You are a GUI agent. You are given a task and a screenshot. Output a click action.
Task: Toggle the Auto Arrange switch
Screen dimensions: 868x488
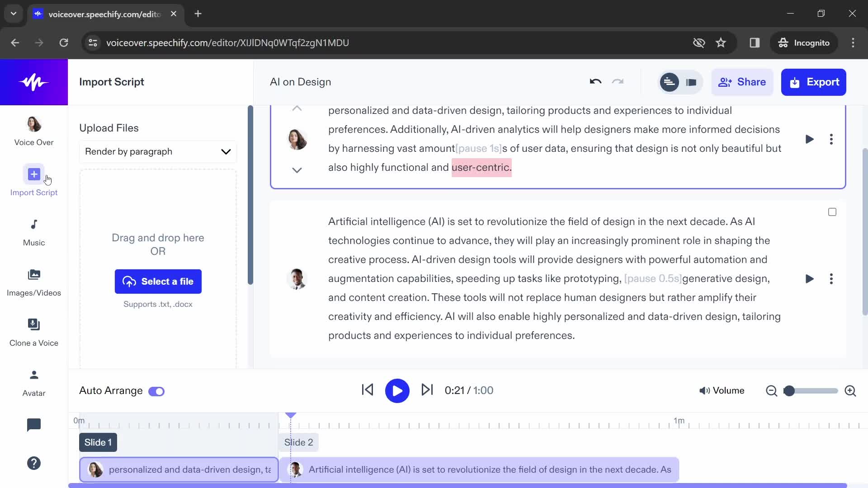tap(157, 390)
